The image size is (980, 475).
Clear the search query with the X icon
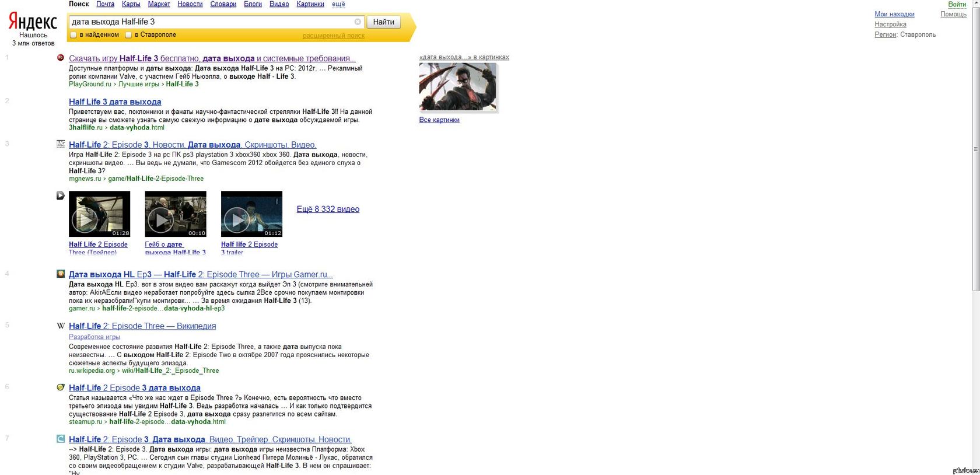(x=358, y=22)
